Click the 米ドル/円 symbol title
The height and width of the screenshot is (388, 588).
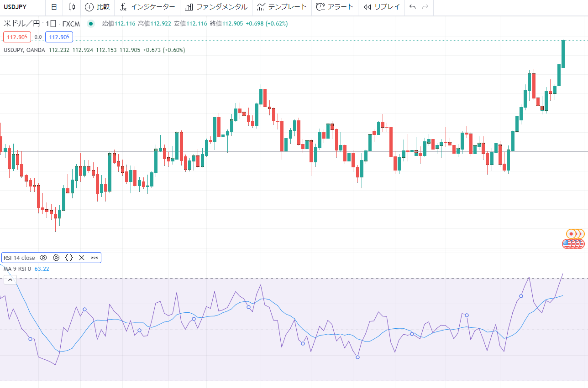(22, 24)
